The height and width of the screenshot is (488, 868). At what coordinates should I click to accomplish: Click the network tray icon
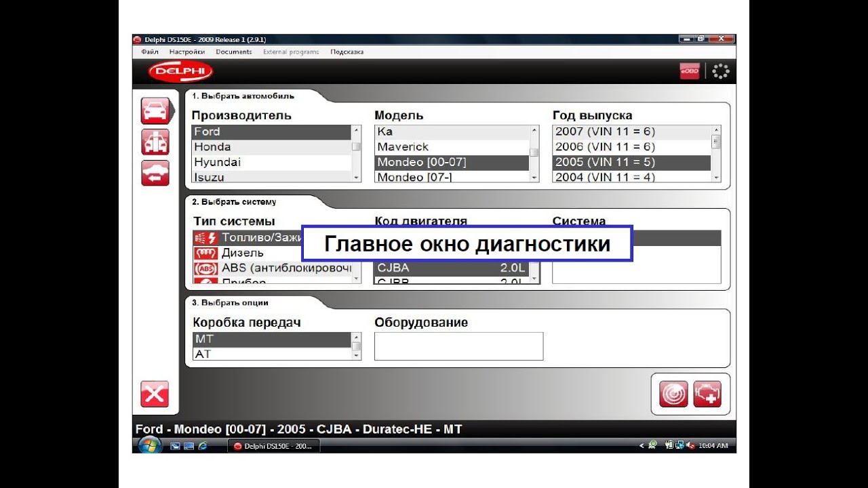tap(679, 445)
